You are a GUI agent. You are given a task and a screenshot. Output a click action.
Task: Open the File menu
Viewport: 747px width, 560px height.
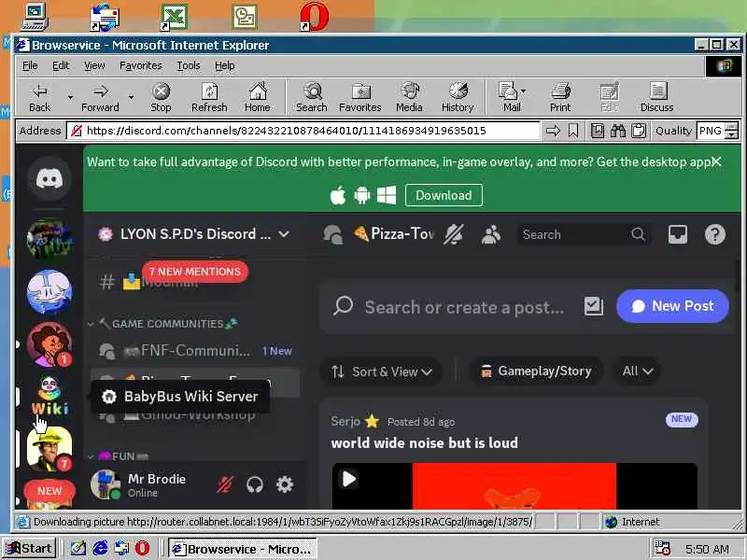30,65
